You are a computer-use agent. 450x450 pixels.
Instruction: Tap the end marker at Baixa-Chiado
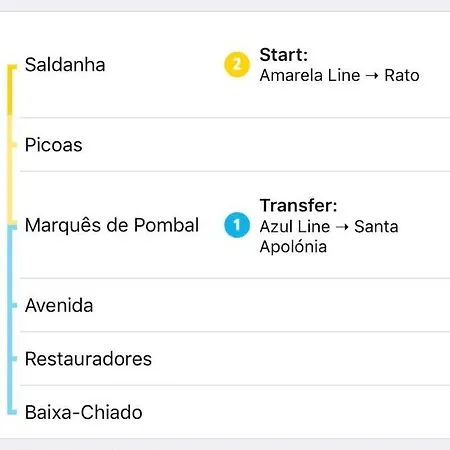click(x=12, y=412)
